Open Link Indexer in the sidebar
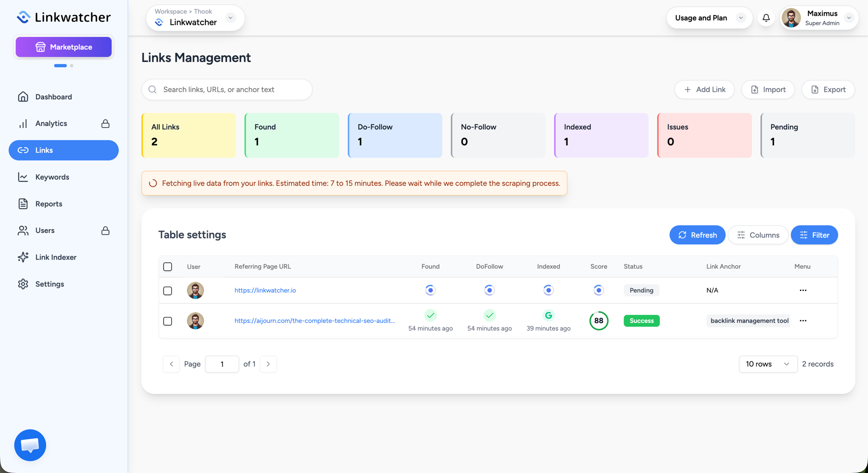The height and width of the screenshot is (473, 868). 64,258
